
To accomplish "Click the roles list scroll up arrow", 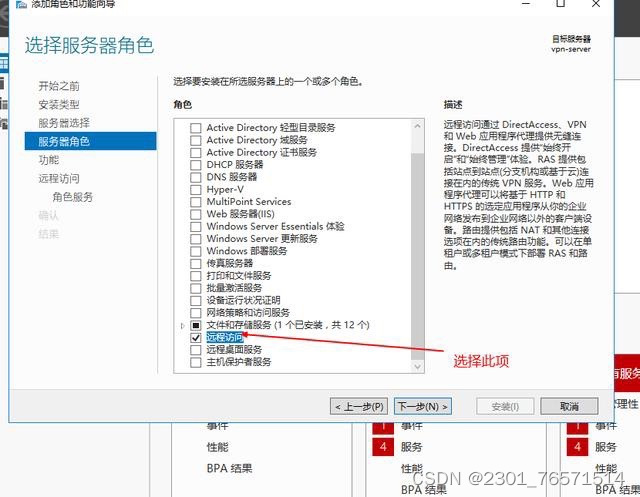I will [x=417, y=126].
